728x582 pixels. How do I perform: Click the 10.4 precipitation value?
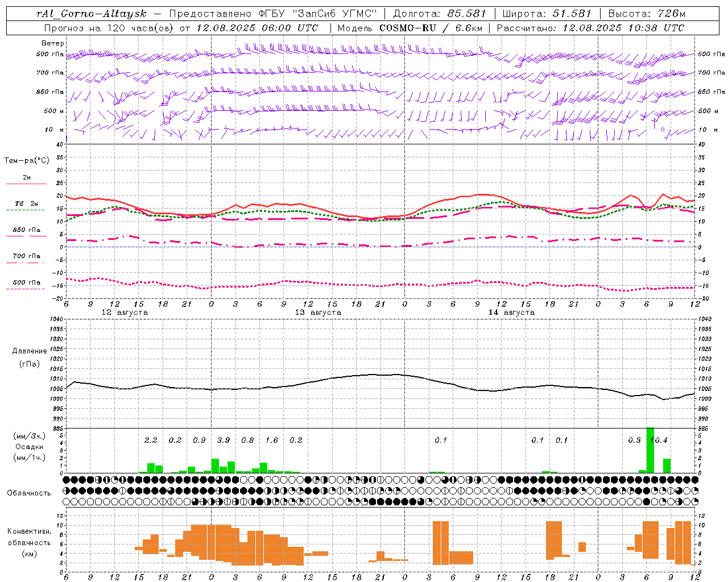coord(659,440)
